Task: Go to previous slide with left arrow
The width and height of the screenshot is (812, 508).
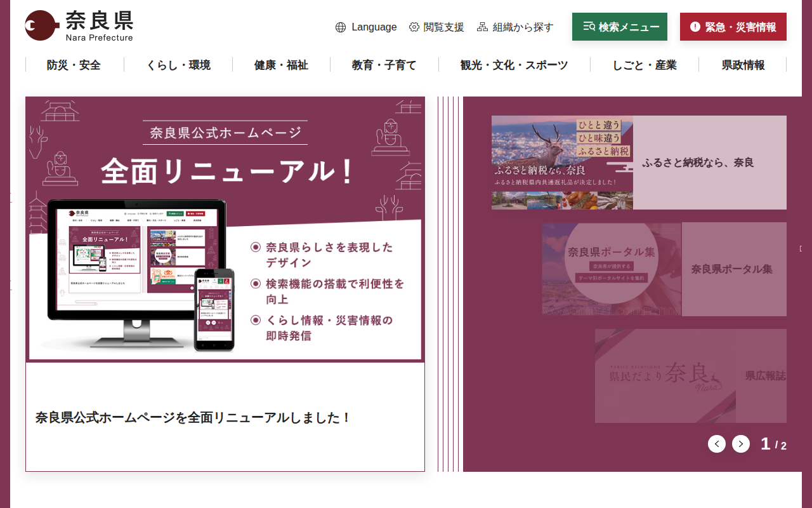Action: click(717, 444)
